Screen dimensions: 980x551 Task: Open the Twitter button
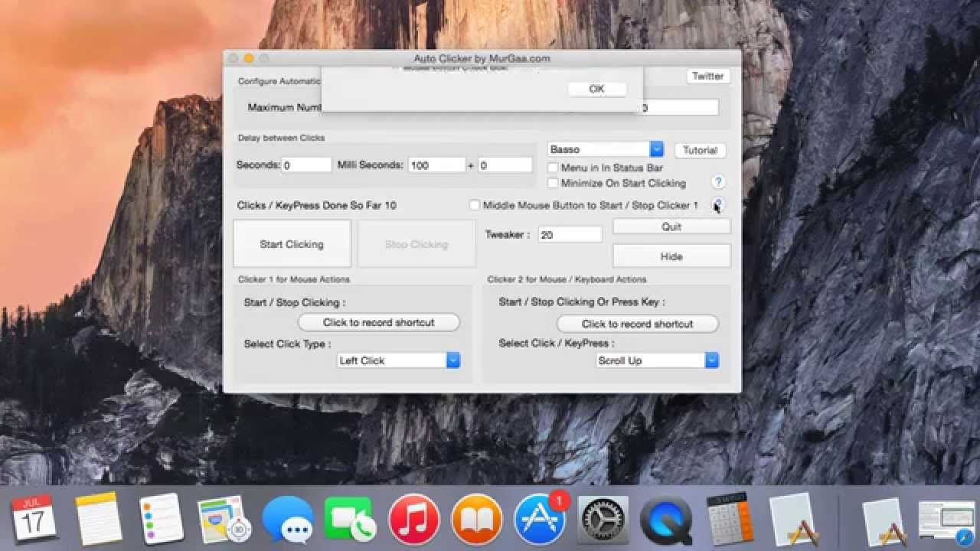click(x=707, y=76)
